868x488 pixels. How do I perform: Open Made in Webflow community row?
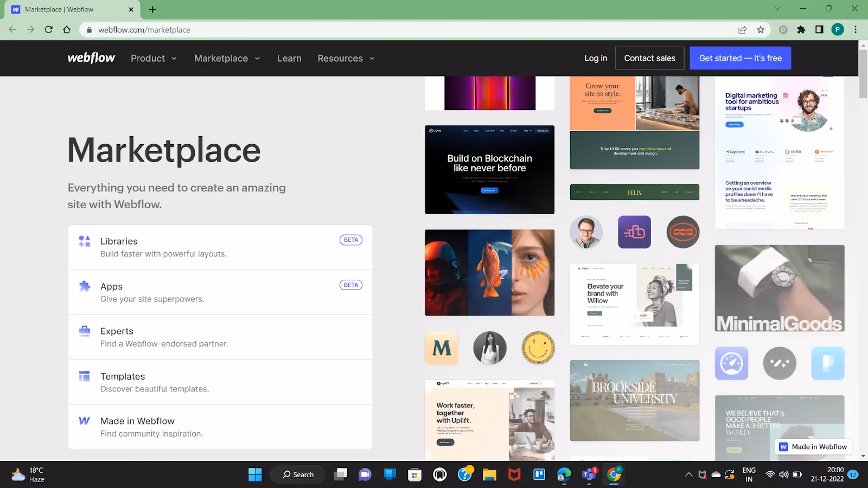tap(220, 427)
